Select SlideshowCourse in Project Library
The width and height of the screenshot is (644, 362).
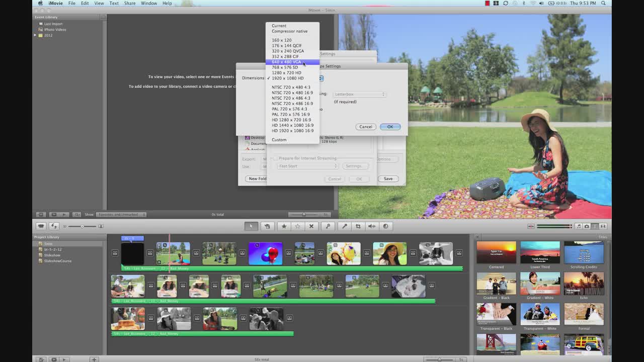click(57, 261)
